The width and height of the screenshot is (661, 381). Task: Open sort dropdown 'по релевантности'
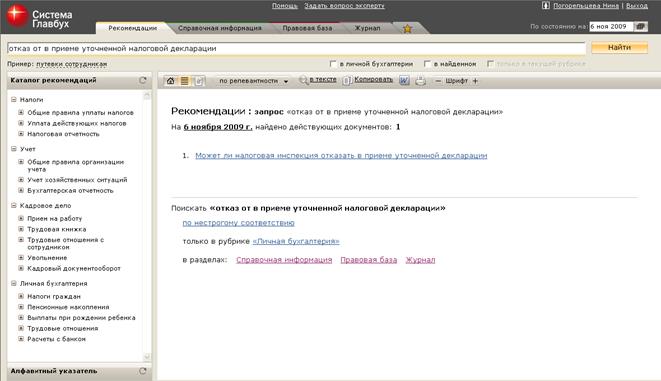253,81
